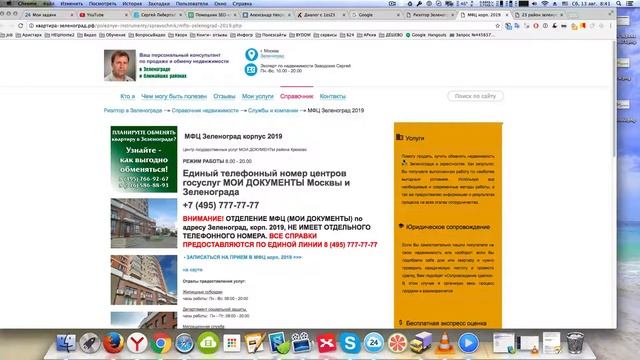Screen dimensions: 640x360
Task: Open the Файл menu
Action: (49, 3)
